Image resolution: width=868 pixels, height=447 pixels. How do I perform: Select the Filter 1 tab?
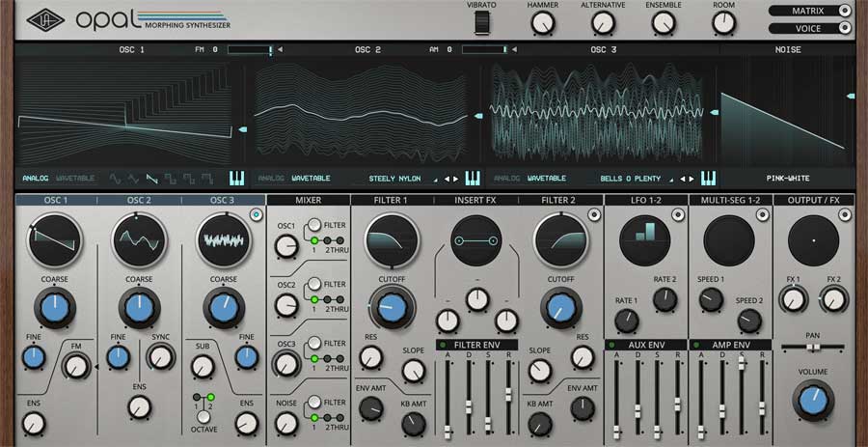click(x=392, y=200)
